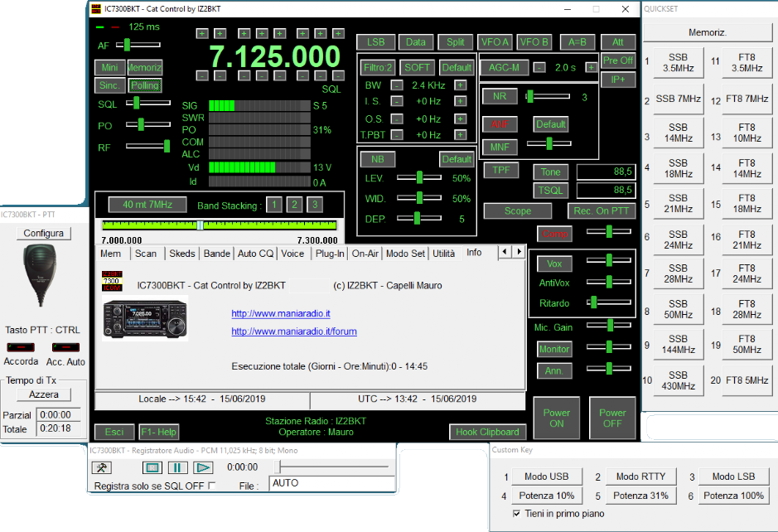Decrease the BW filter width with minus
This screenshot has height=532, width=778.
[396, 85]
